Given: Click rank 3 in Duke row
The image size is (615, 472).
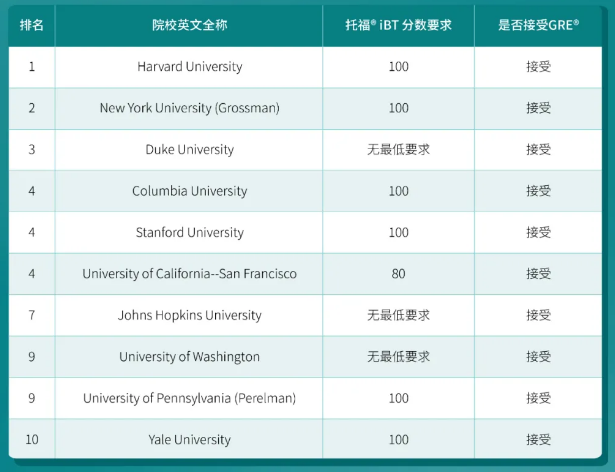Looking at the screenshot, I should (32, 149).
